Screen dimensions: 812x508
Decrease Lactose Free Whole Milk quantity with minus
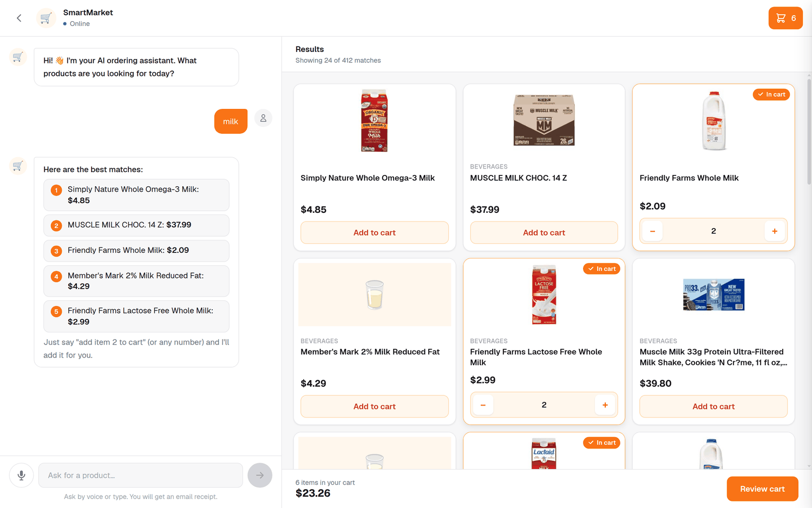tap(483, 405)
